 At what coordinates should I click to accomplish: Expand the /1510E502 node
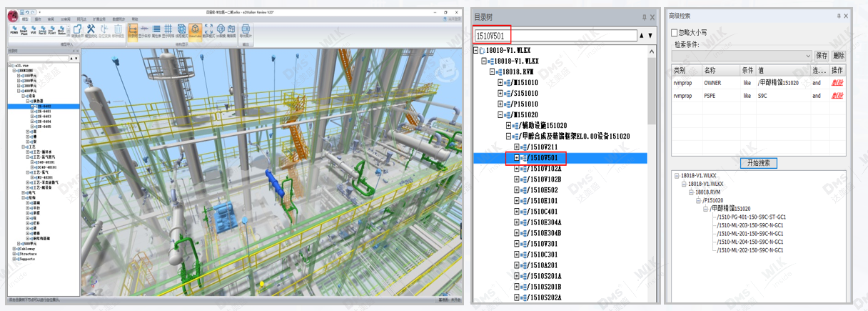coord(518,190)
